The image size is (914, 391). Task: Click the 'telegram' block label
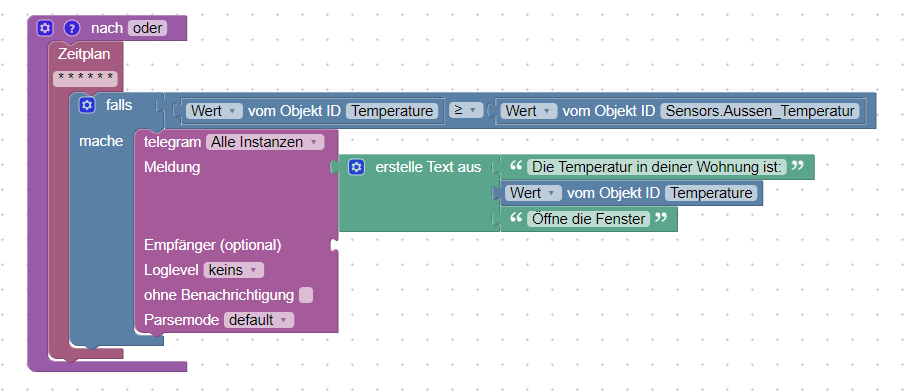coord(173,142)
